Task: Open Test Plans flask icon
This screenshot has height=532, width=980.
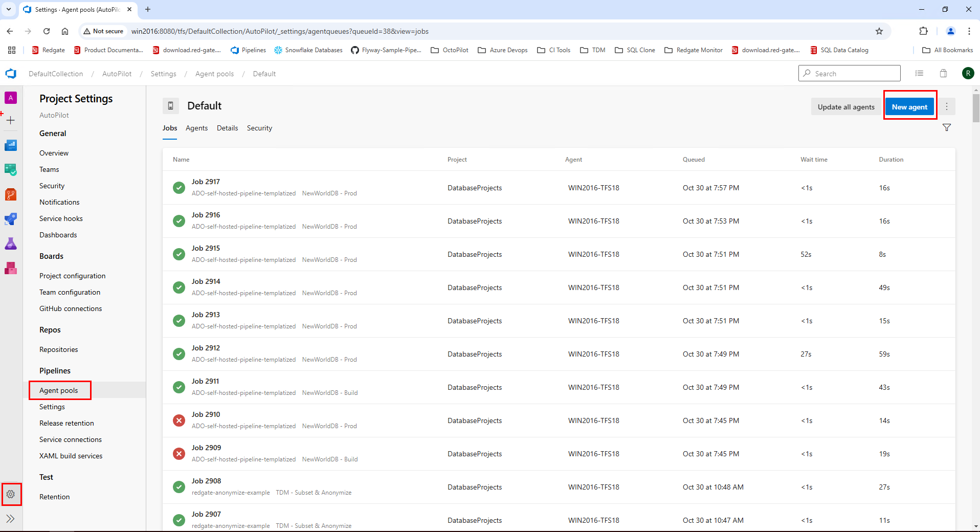Action: (x=11, y=243)
